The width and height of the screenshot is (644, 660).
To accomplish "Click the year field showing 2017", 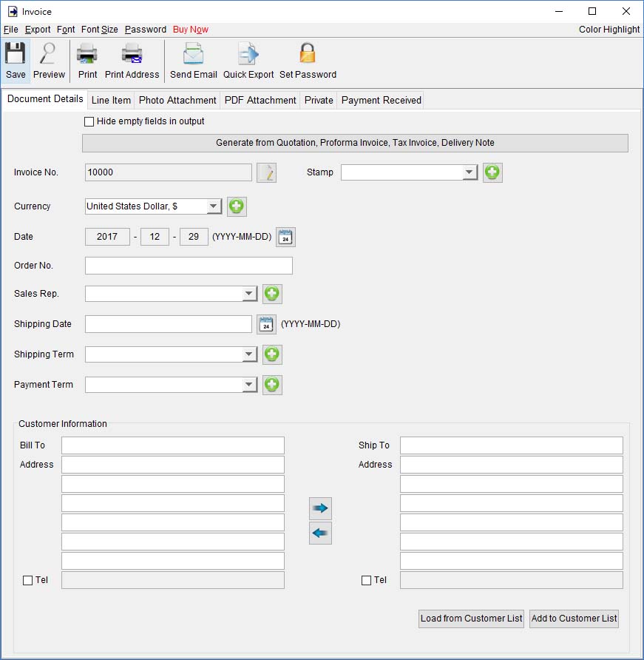I will 107,237.
